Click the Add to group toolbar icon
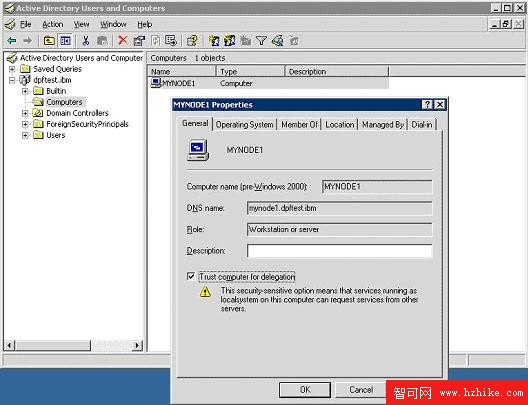528x405 pixels. 294,41
